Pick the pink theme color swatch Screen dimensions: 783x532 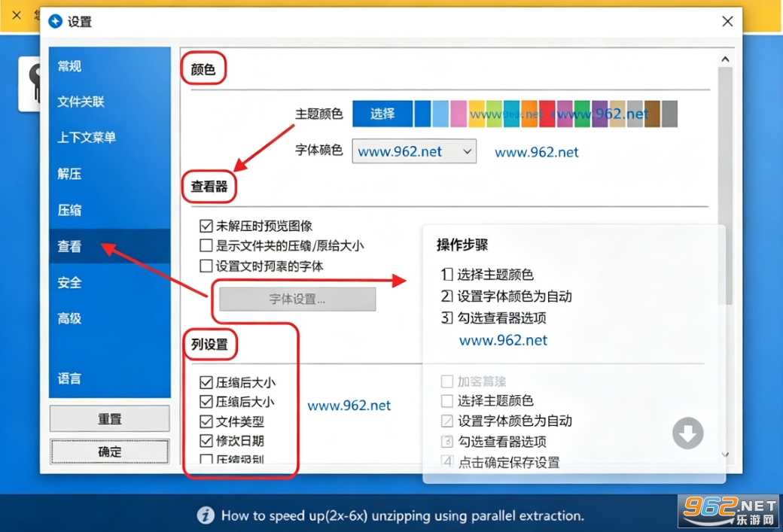458,114
